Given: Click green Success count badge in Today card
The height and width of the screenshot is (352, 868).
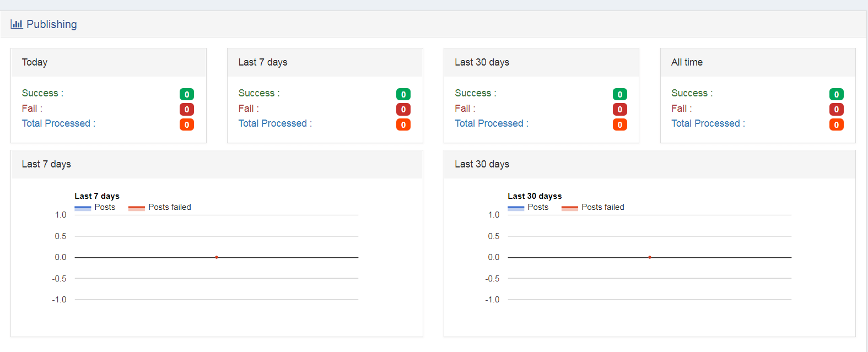Looking at the screenshot, I should [x=187, y=94].
